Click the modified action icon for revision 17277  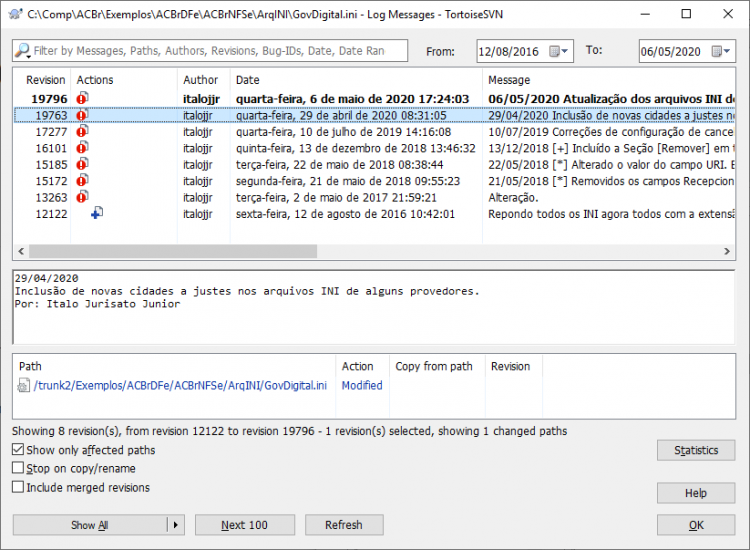pos(82,131)
